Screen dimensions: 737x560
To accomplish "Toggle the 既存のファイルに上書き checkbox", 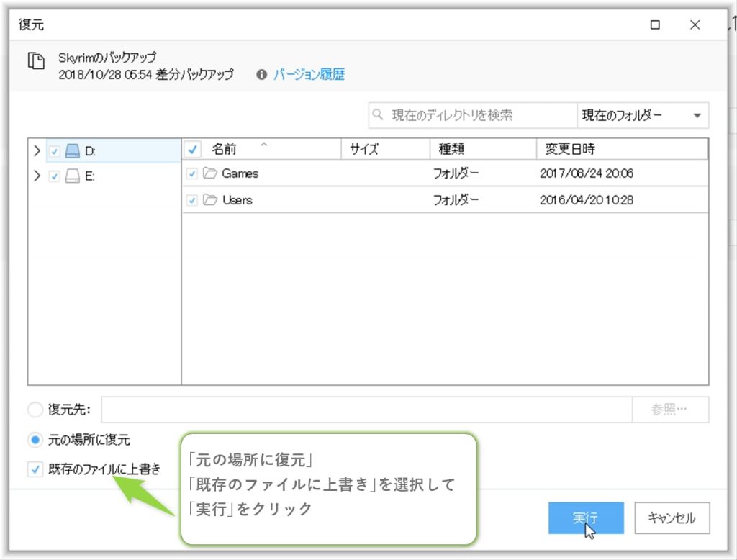I will pyautogui.click(x=35, y=469).
